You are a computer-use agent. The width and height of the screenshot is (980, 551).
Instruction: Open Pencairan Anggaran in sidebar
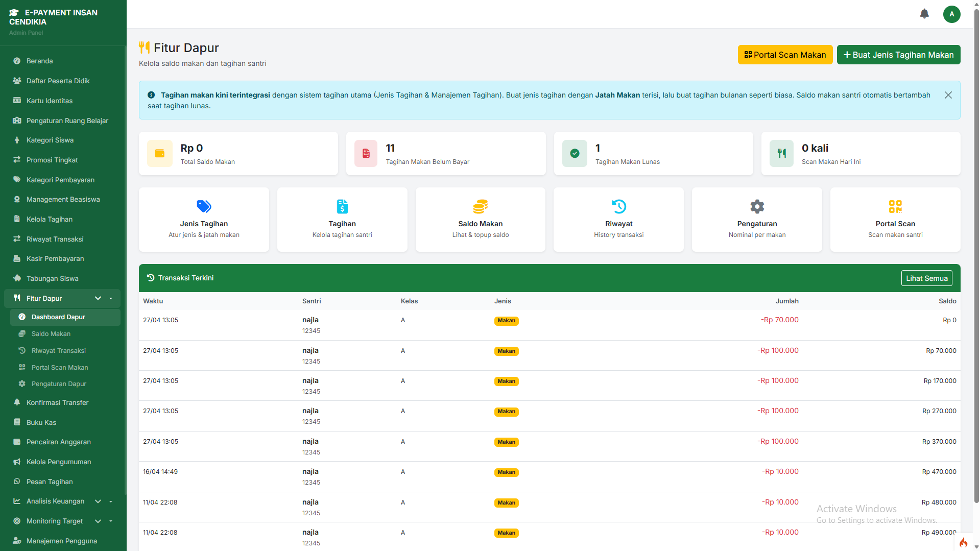tap(62, 442)
